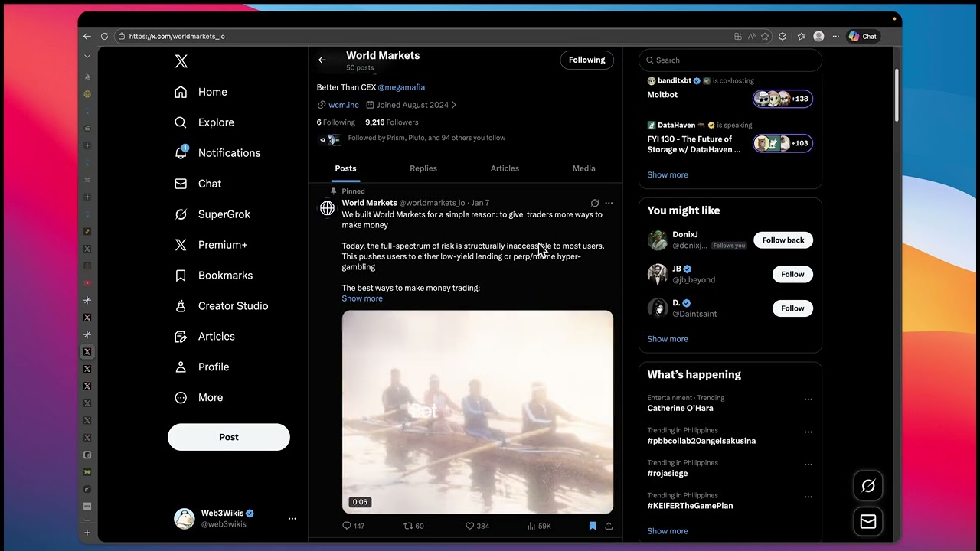The width and height of the screenshot is (980, 551).
Task: Click the X logo in sidebar
Action: pyautogui.click(x=181, y=61)
